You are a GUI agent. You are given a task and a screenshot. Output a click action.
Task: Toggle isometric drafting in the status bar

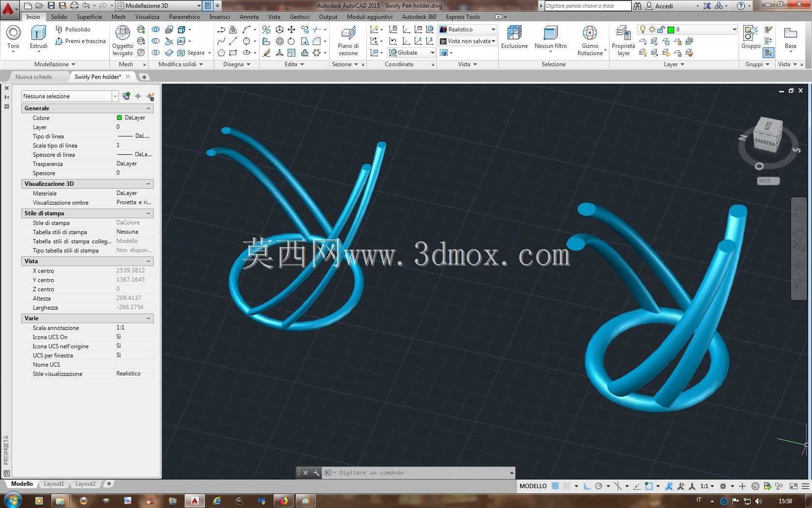click(618, 486)
